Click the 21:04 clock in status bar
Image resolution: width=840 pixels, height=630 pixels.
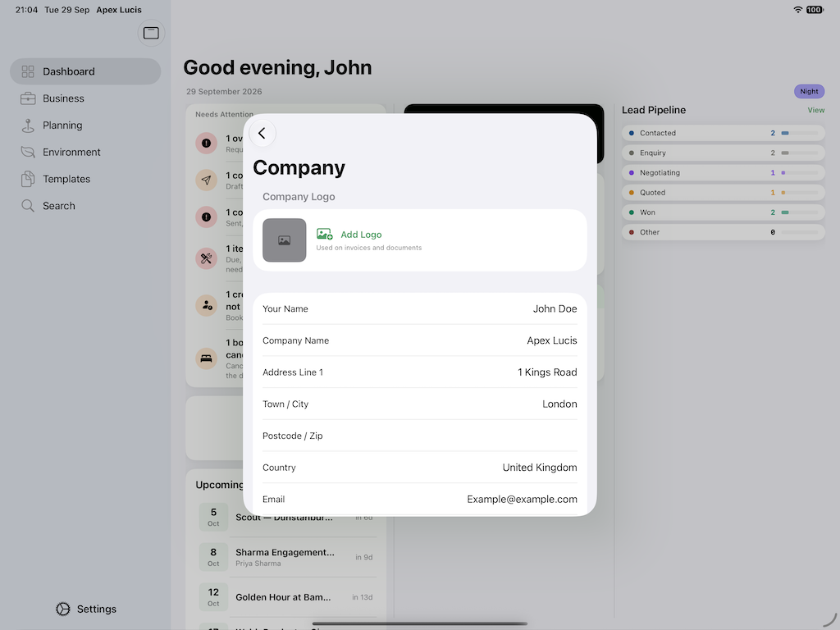[x=27, y=10]
